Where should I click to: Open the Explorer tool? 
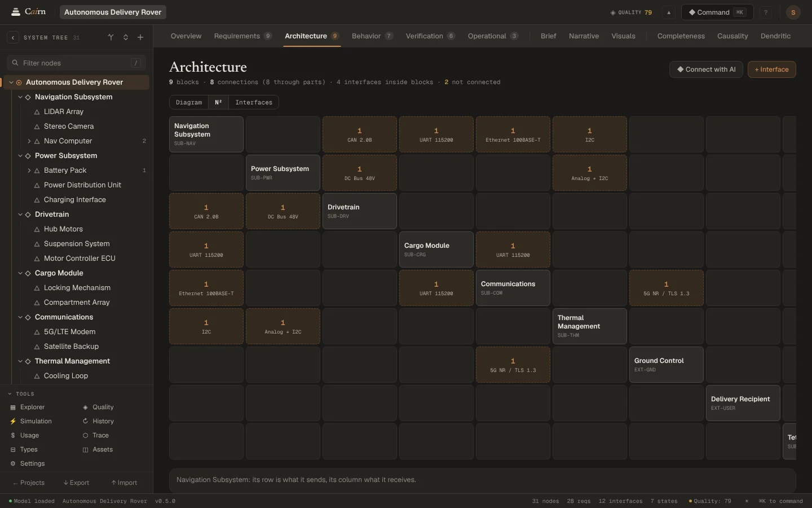[28, 407]
